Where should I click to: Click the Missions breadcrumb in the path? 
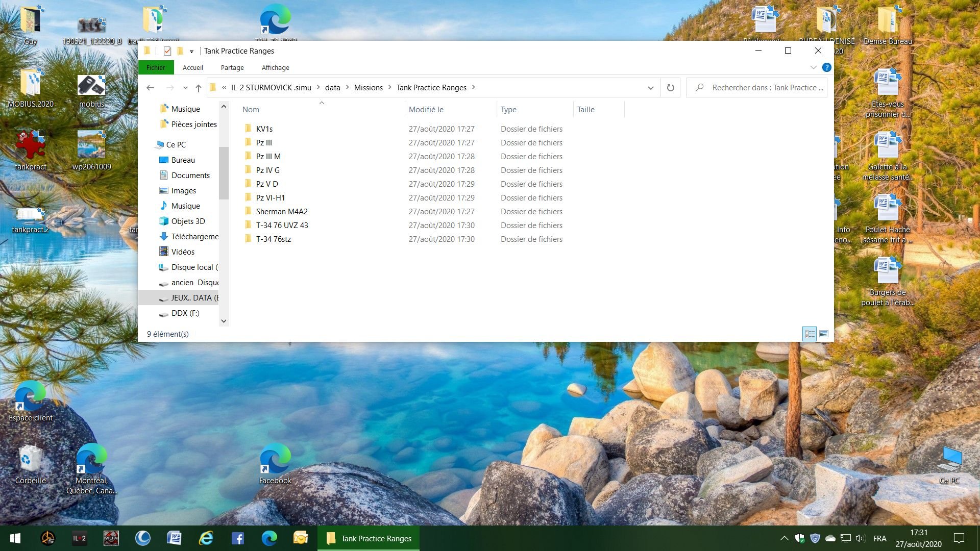tap(369, 88)
